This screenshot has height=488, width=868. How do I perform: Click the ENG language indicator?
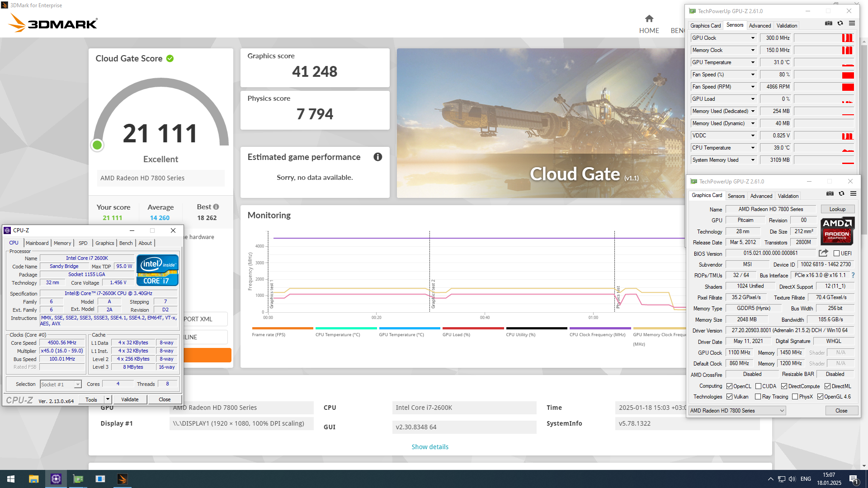[806, 479]
